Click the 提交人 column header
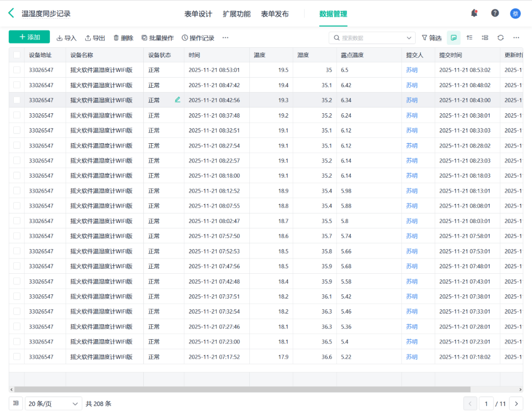532x414 pixels. [415, 55]
